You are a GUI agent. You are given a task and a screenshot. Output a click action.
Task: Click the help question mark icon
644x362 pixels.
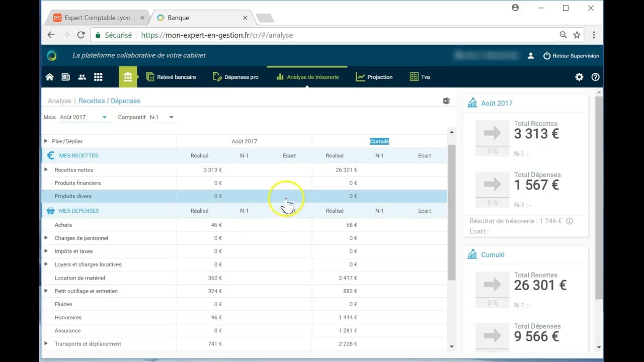[x=596, y=76]
